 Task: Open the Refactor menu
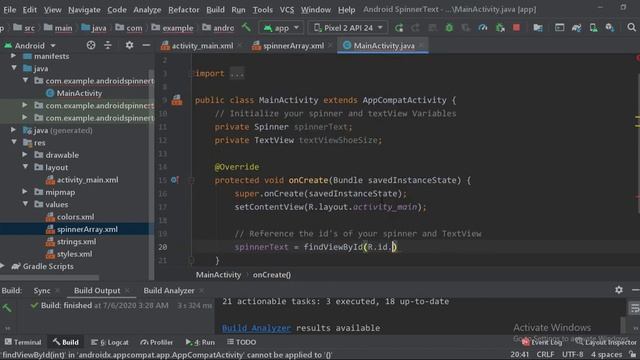click(x=184, y=9)
